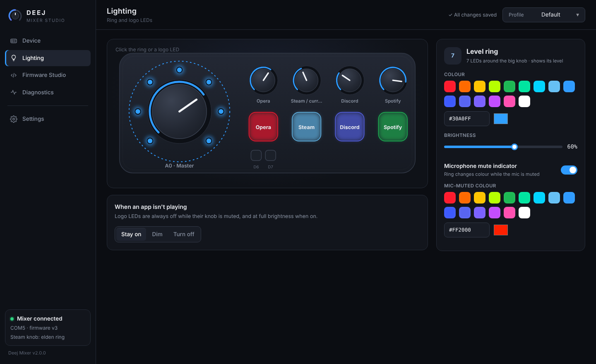This screenshot has width=596, height=364.
Task: Open the Lighting page
Action: click(48, 58)
